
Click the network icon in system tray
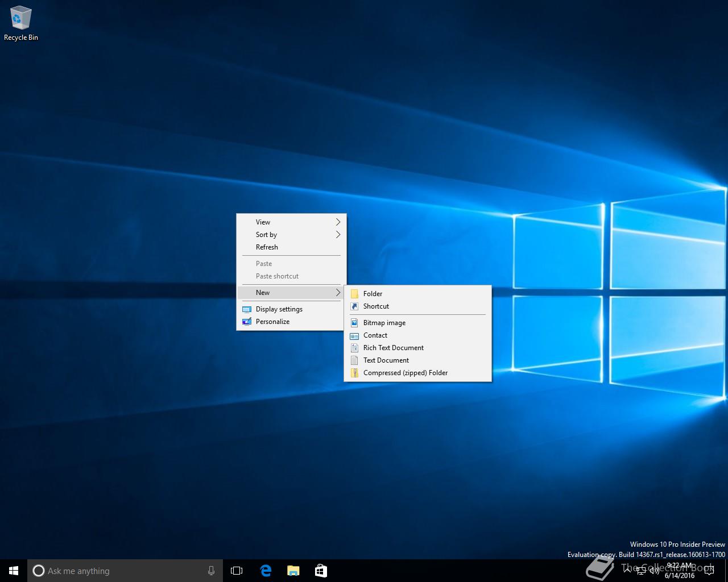point(641,571)
